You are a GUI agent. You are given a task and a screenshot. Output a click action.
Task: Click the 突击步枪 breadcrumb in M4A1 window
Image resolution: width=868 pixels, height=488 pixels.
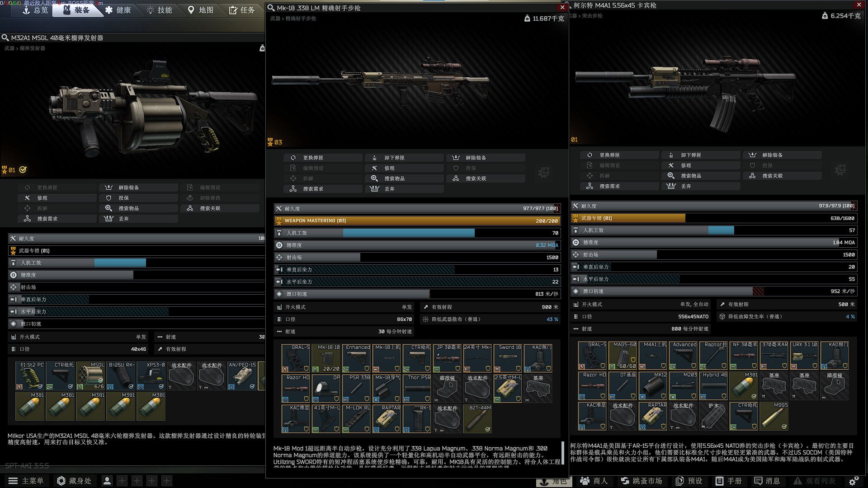click(592, 16)
